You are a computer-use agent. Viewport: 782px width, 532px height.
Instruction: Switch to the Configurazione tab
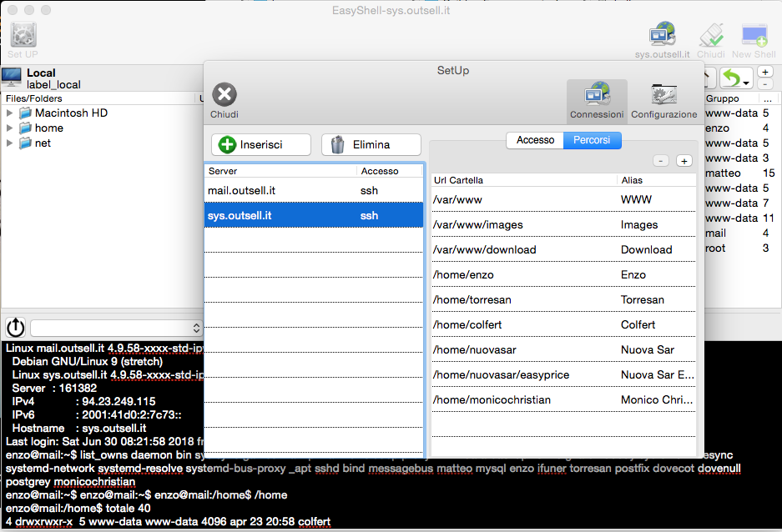pyautogui.click(x=664, y=101)
